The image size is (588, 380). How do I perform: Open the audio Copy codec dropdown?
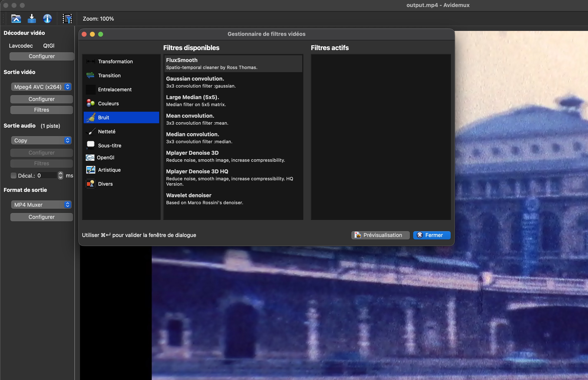click(41, 140)
